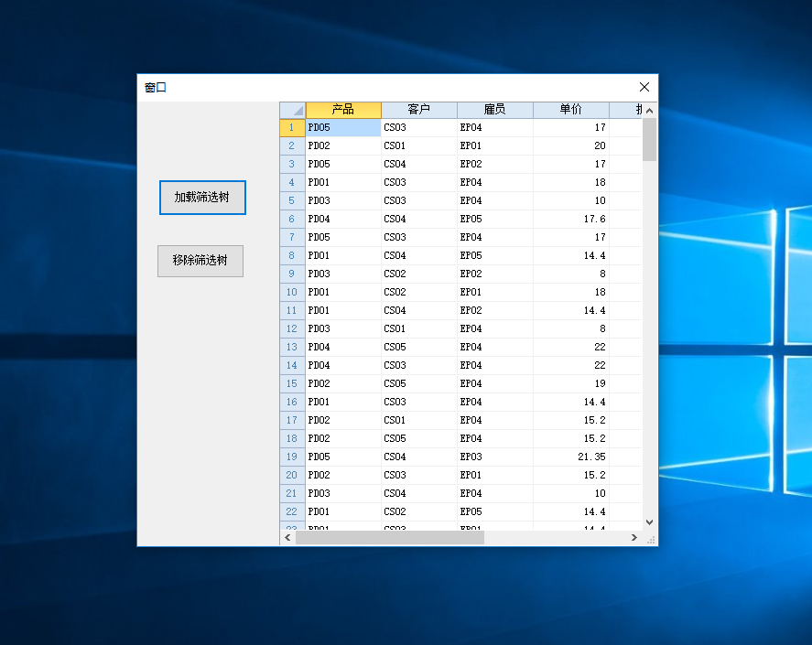Viewport: 812px width, 645px height.
Task: Select the 18 price cell in row 4
Action: coord(571,183)
